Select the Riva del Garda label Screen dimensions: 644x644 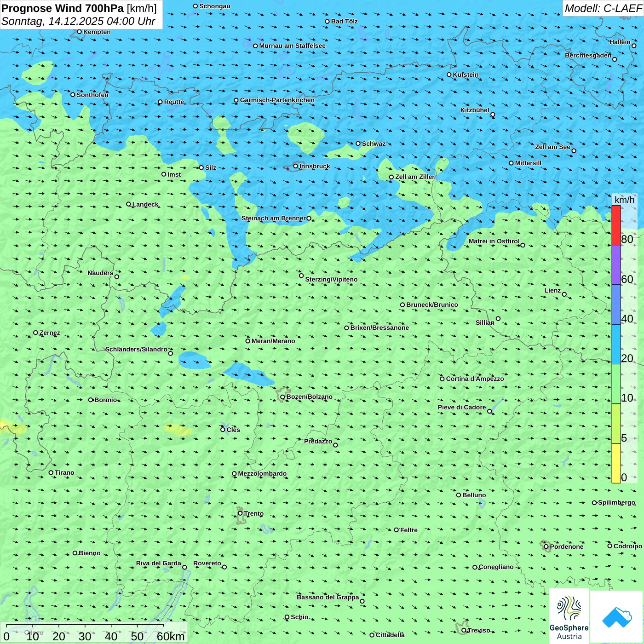158,563
